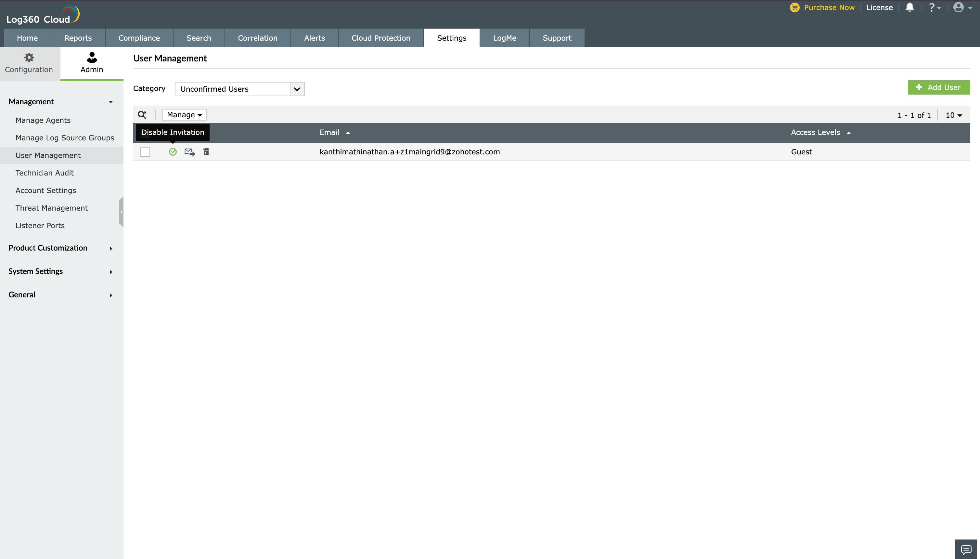Viewport: 980px width, 559px height.
Task: Open the help question mark menu
Action: tap(934, 7)
